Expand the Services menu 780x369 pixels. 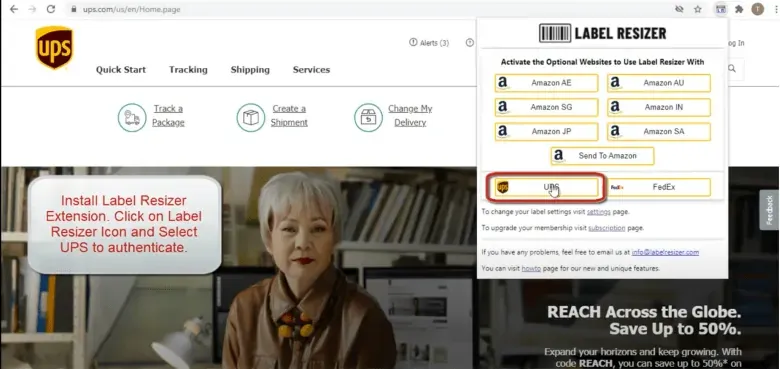pyautogui.click(x=311, y=70)
